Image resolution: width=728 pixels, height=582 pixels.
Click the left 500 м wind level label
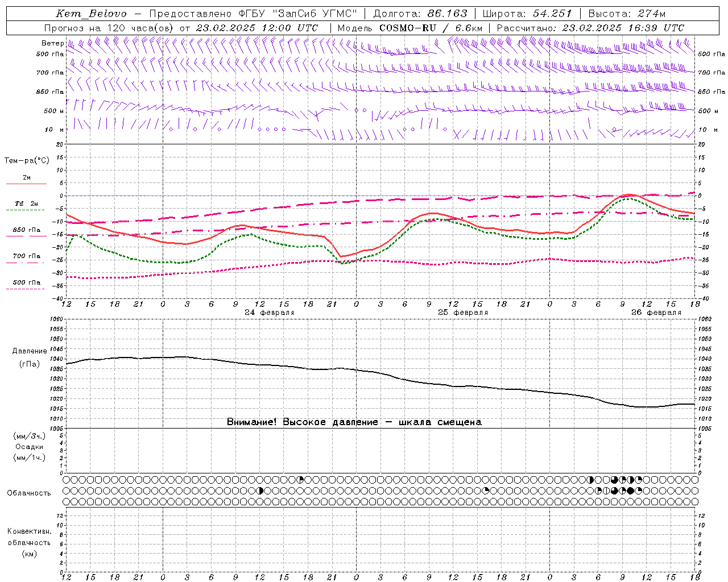click(54, 111)
